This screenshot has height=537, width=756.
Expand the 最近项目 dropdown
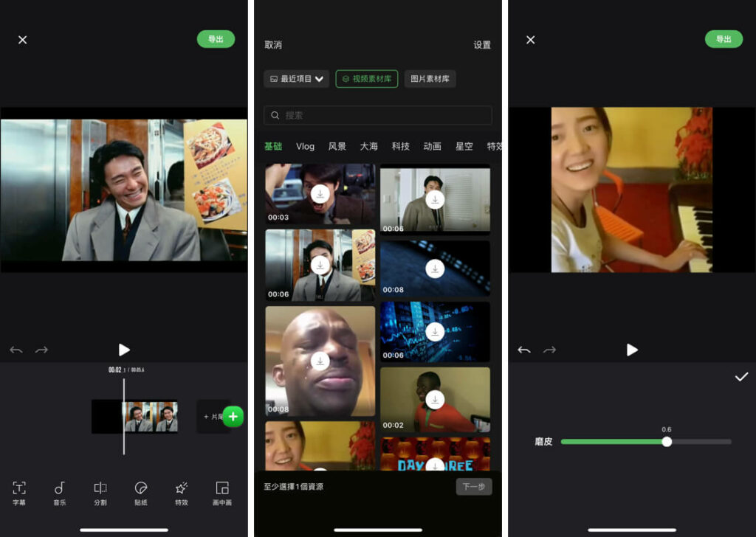click(x=296, y=79)
